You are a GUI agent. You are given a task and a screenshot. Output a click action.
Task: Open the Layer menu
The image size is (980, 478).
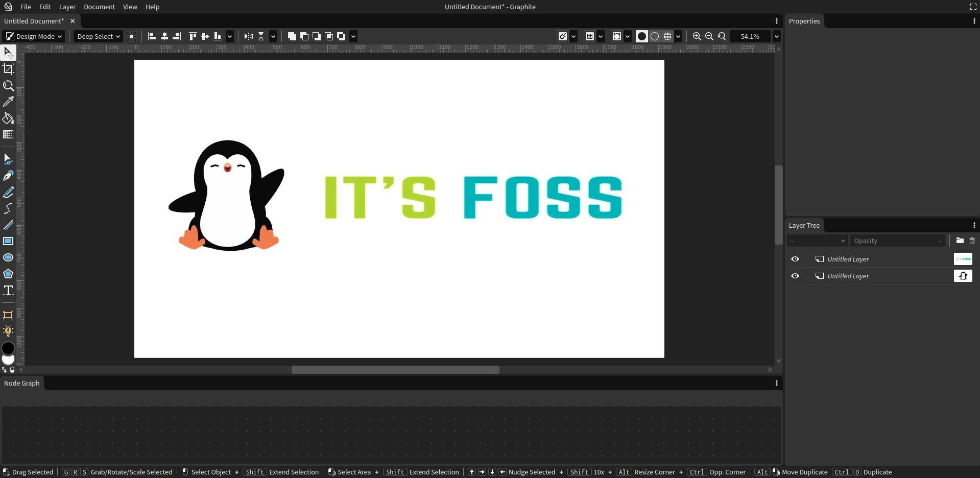click(x=67, y=7)
